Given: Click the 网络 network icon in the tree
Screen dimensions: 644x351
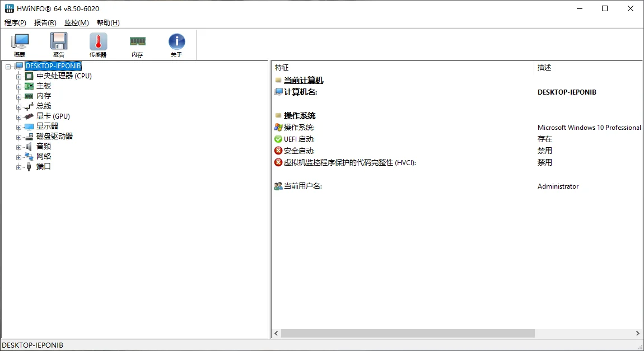Looking at the screenshot, I should 29,156.
